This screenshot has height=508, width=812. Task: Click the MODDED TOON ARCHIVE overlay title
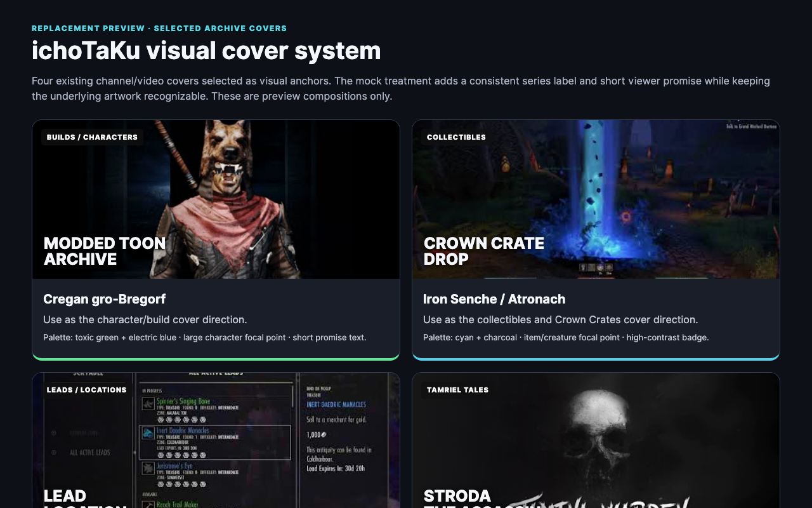tap(105, 251)
